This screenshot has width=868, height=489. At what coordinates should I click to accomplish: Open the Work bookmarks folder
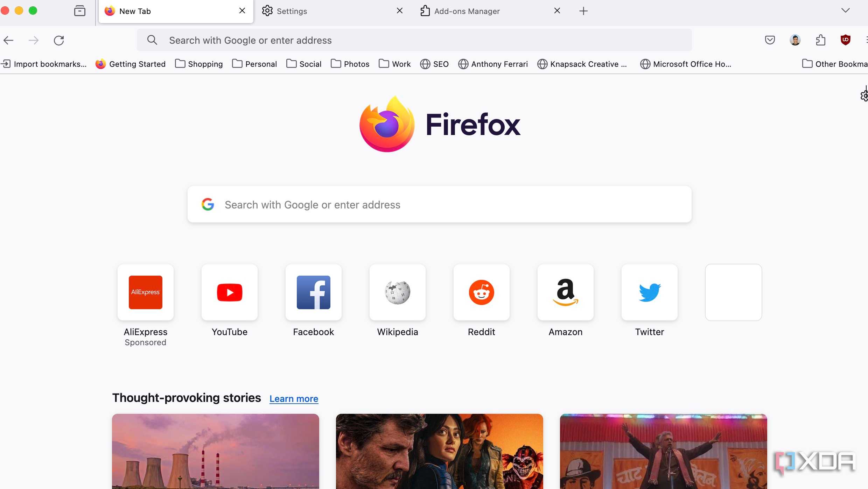[x=395, y=64]
